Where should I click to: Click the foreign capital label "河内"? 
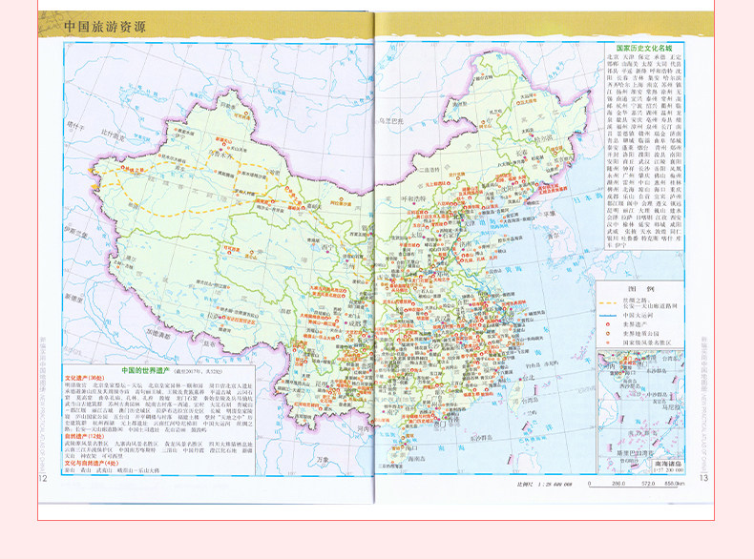coord(363,429)
